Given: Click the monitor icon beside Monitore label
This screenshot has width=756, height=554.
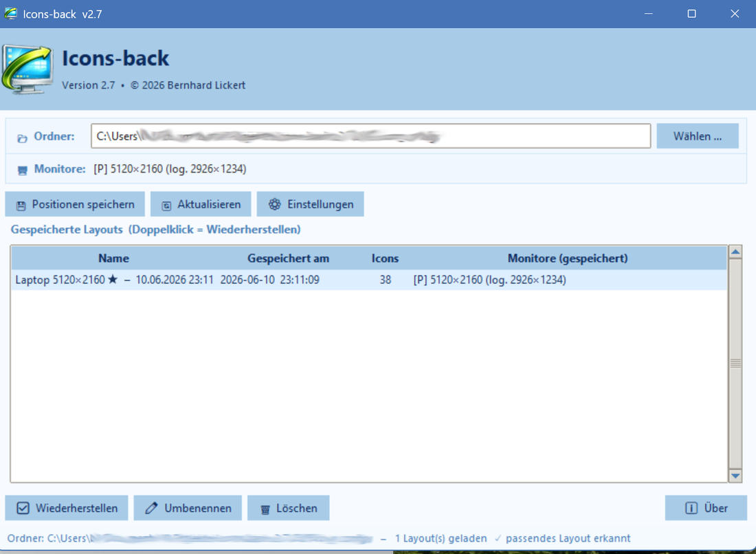Looking at the screenshot, I should (x=22, y=170).
